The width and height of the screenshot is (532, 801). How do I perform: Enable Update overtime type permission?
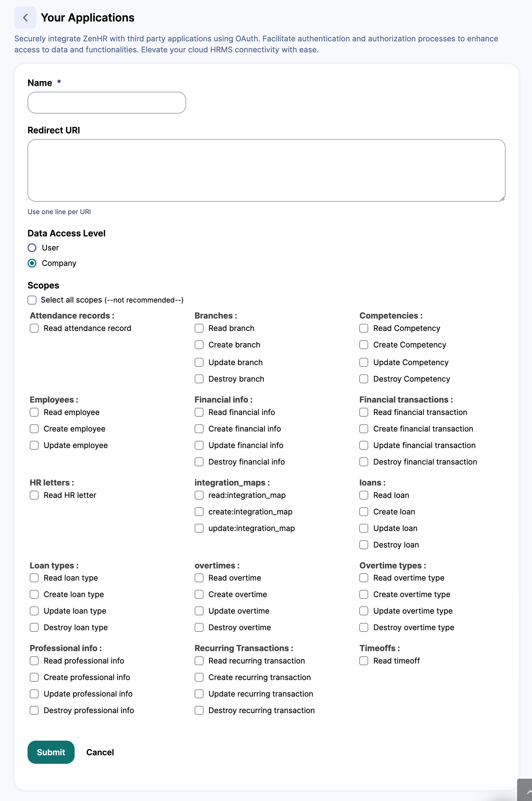coord(364,611)
